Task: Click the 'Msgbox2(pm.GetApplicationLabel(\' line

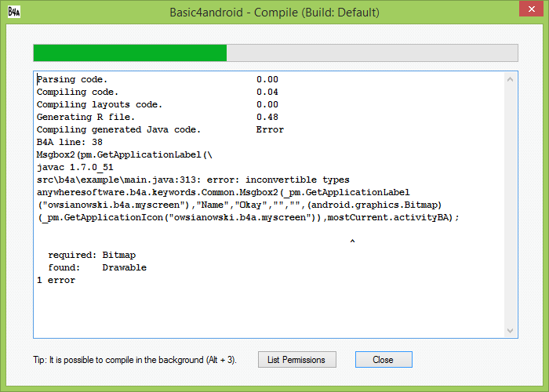Action: coord(124,154)
